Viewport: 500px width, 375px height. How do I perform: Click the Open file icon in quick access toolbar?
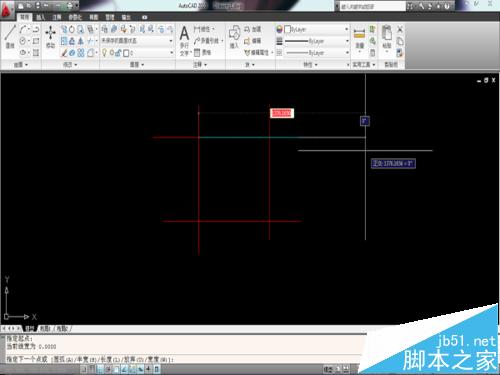coord(29,5)
